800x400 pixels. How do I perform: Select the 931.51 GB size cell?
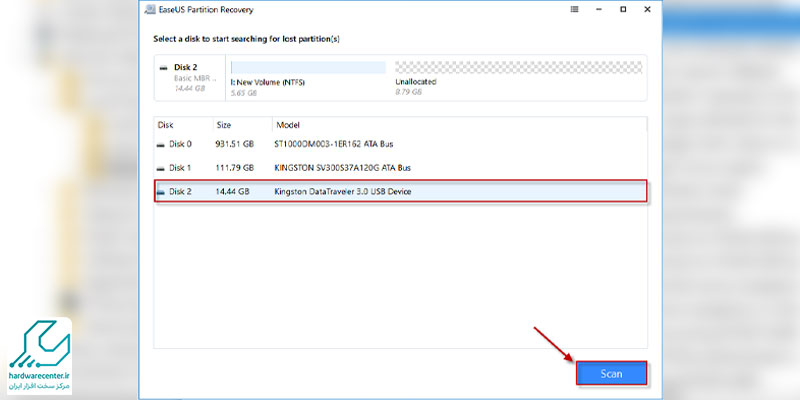(x=235, y=144)
